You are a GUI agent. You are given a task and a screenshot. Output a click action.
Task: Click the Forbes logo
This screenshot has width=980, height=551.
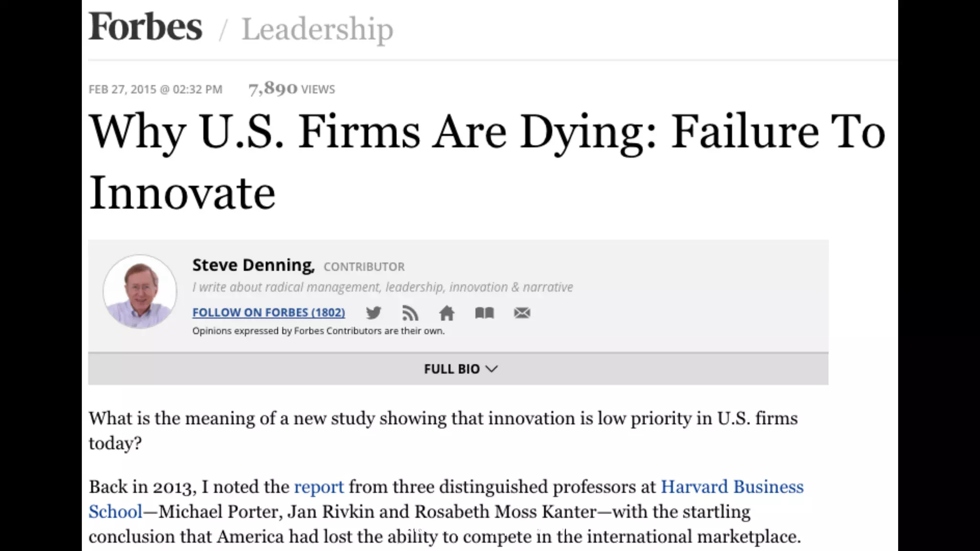click(x=145, y=27)
